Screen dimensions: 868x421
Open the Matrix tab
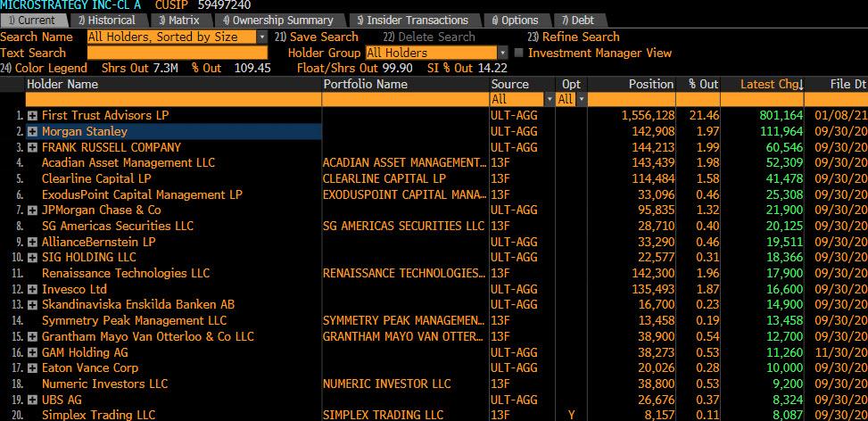click(179, 20)
